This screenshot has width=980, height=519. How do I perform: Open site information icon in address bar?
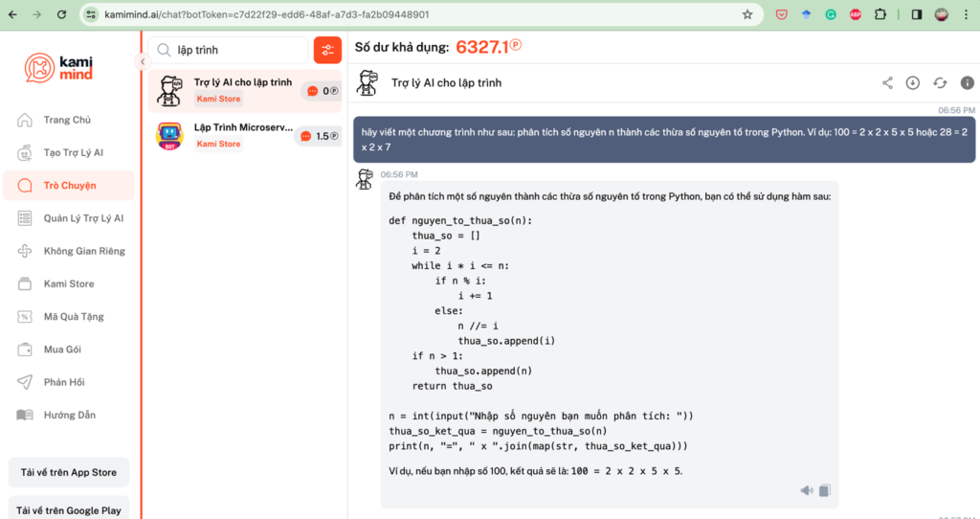click(91, 14)
